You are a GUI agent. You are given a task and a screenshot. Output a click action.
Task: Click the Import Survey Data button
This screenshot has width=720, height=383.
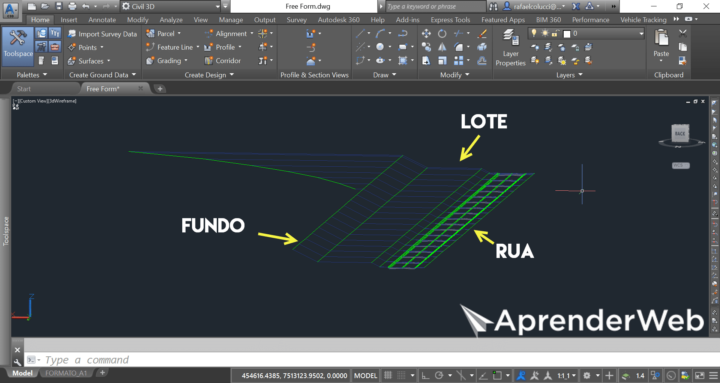point(102,34)
